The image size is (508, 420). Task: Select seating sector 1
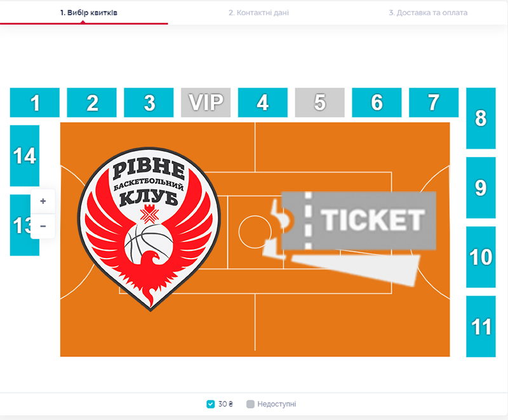click(35, 102)
